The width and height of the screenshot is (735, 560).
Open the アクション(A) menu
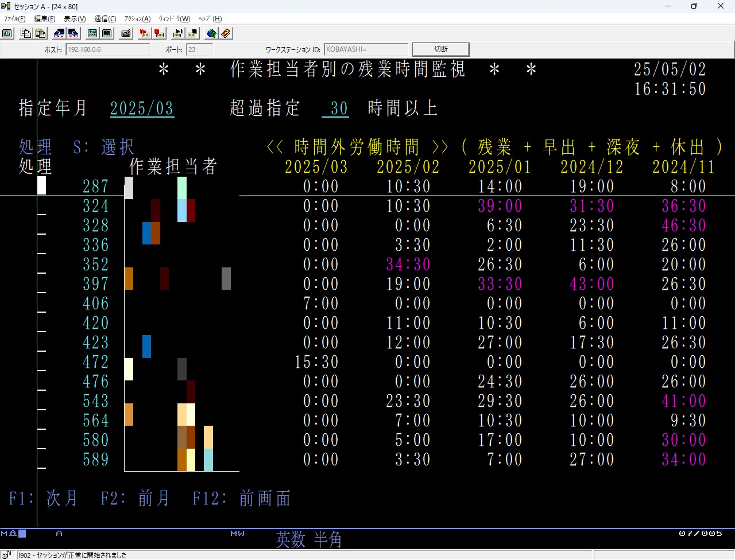(137, 19)
